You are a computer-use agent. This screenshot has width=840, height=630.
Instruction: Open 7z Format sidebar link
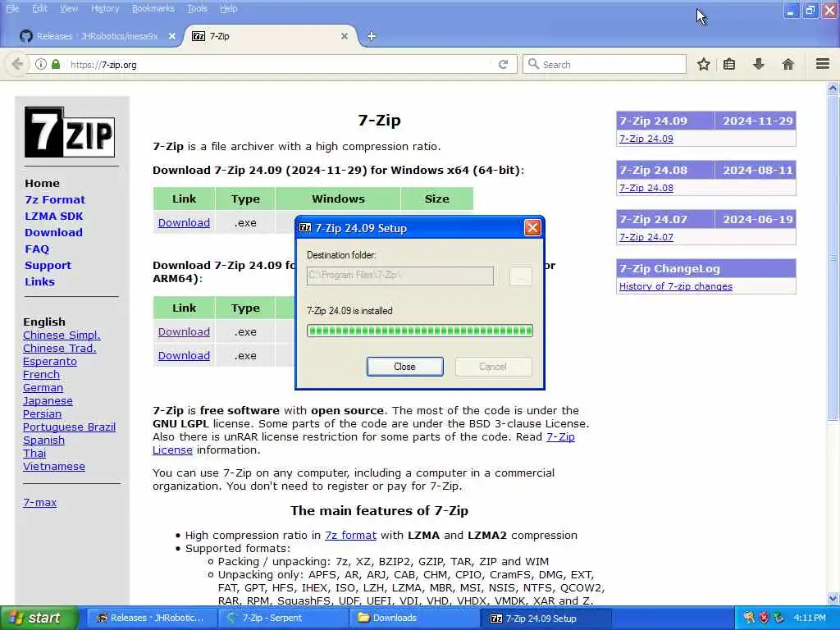55,200
